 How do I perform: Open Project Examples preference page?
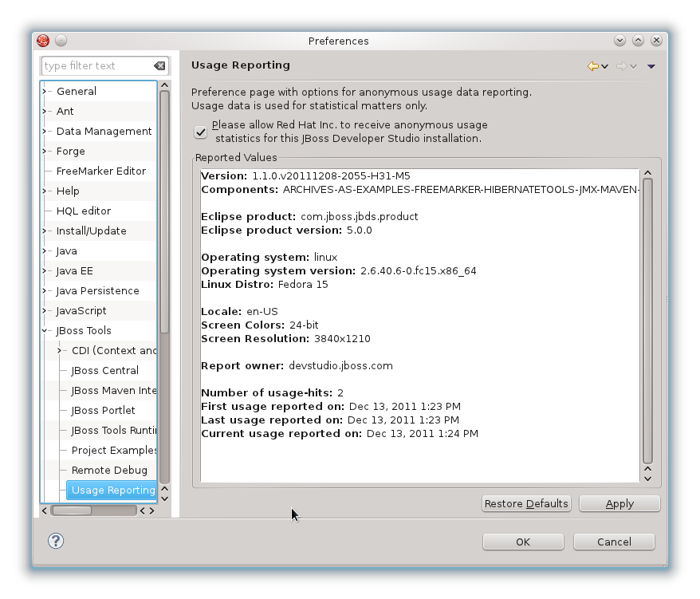pos(114,451)
